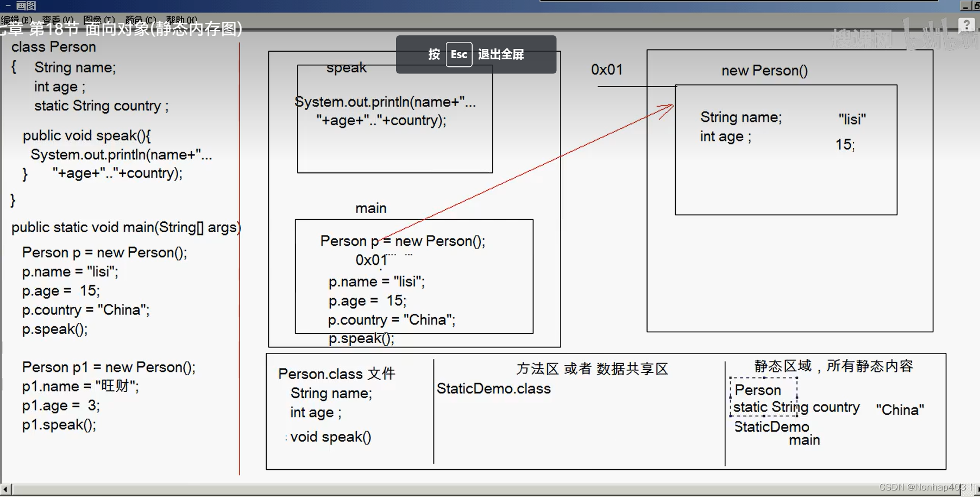This screenshot has width=980, height=497.
Task: Click "p.speak();" below the main frame
Action: (x=361, y=339)
